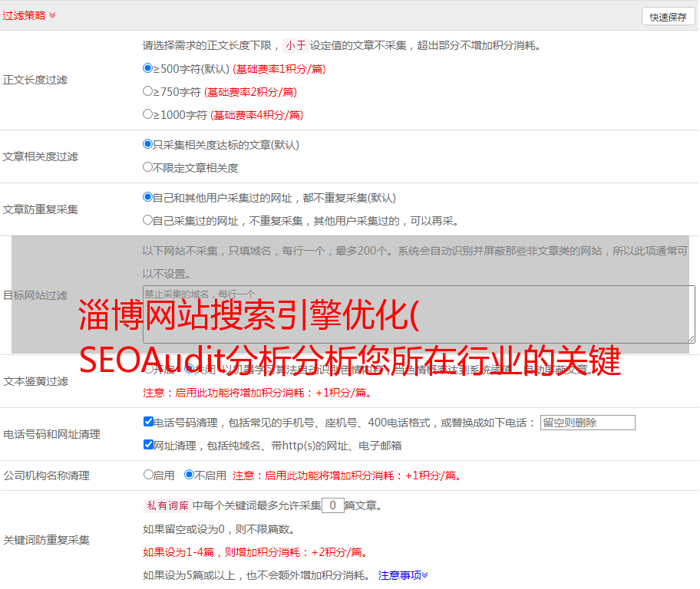Select the ≥500字符 default length option
700x589 pixels.
click(x=148, y=68)
